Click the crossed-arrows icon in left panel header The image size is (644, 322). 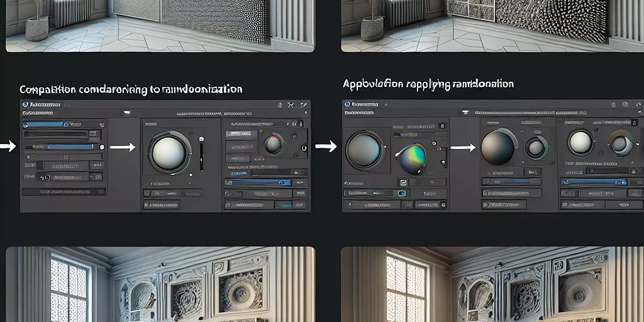291,105
